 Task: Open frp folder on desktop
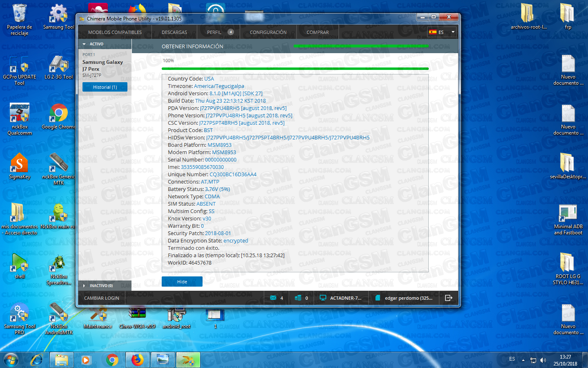(x=568, y=16)
